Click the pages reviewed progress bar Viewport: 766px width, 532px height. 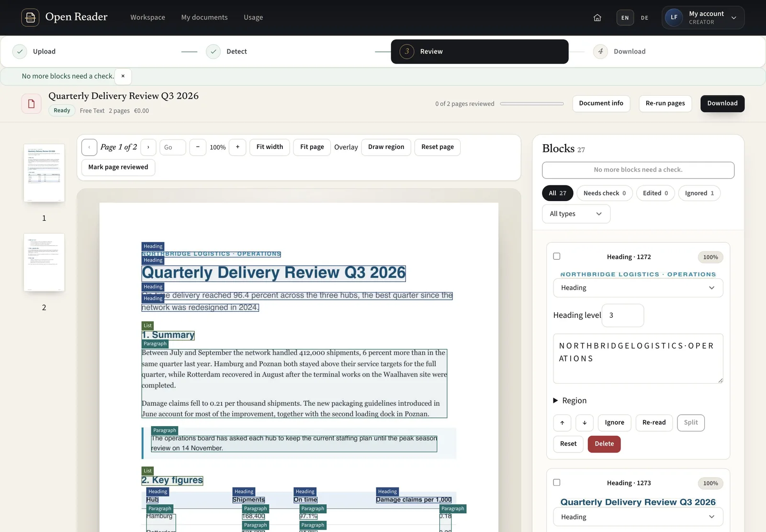click(x=532, y=104)
